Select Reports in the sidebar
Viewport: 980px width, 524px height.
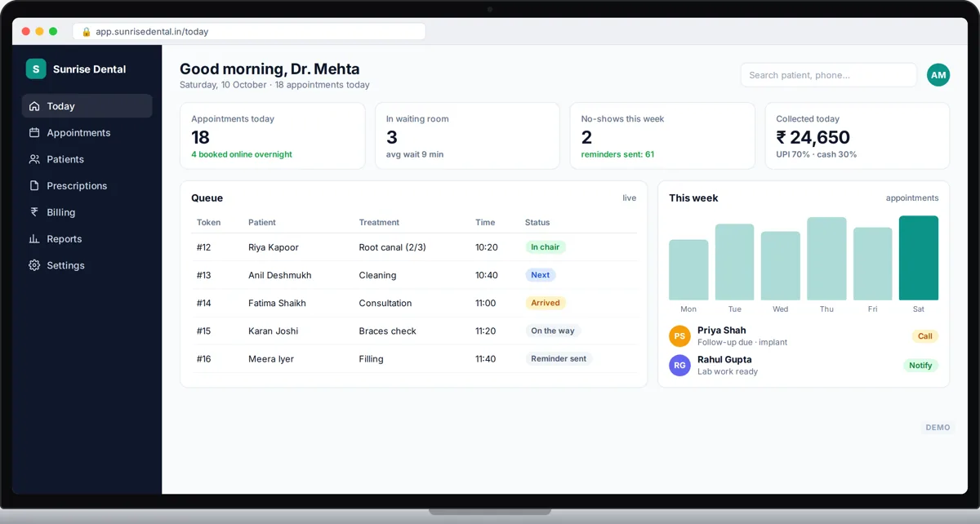click(x=65, y=238)
